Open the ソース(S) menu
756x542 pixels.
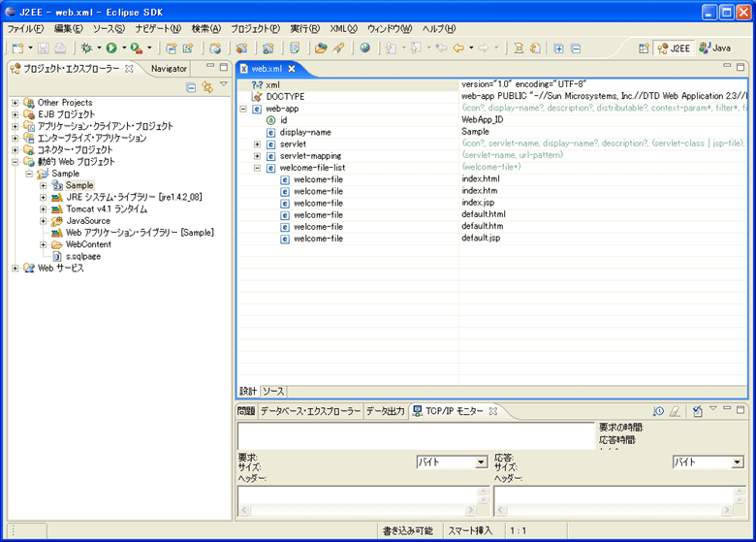(x=109, y=29)
